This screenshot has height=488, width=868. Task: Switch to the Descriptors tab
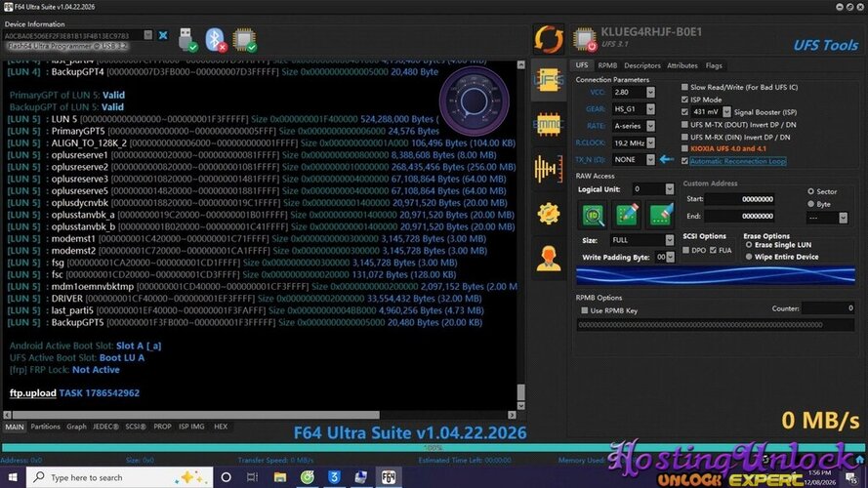(x=642, y=65)
